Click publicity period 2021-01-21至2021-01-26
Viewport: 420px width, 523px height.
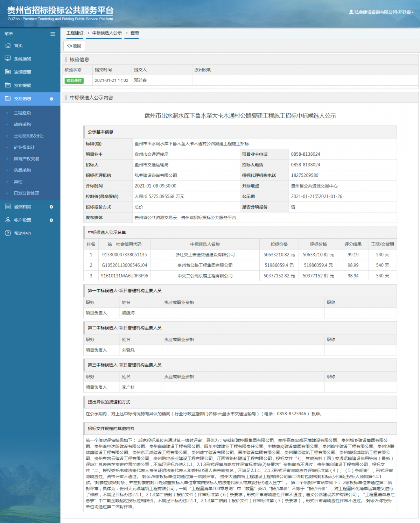[316, 197]
